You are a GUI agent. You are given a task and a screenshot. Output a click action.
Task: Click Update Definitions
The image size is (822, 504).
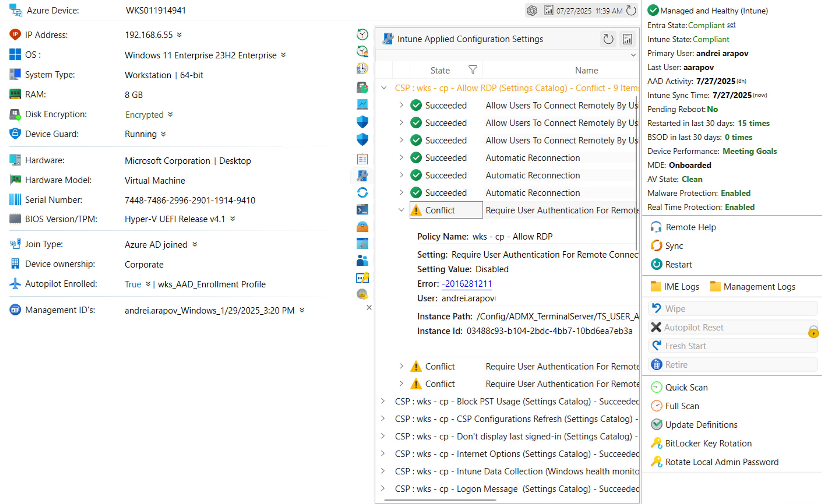694,425
